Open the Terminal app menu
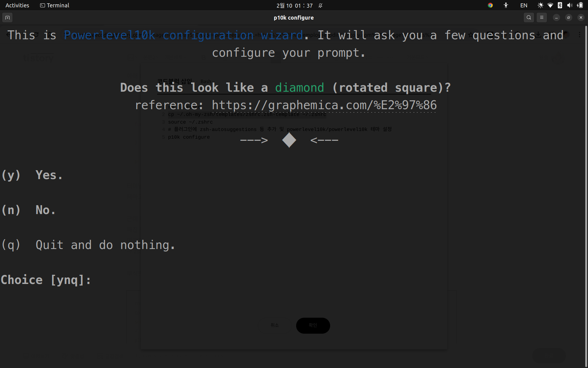 55,5
